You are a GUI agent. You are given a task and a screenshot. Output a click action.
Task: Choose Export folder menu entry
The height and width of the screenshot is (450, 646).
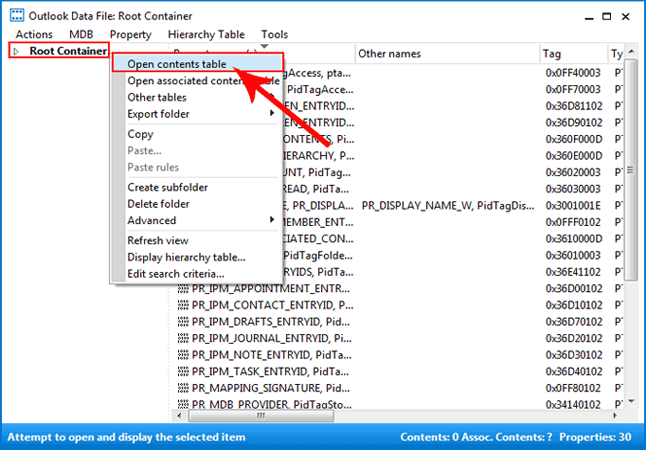coord(197,114)
